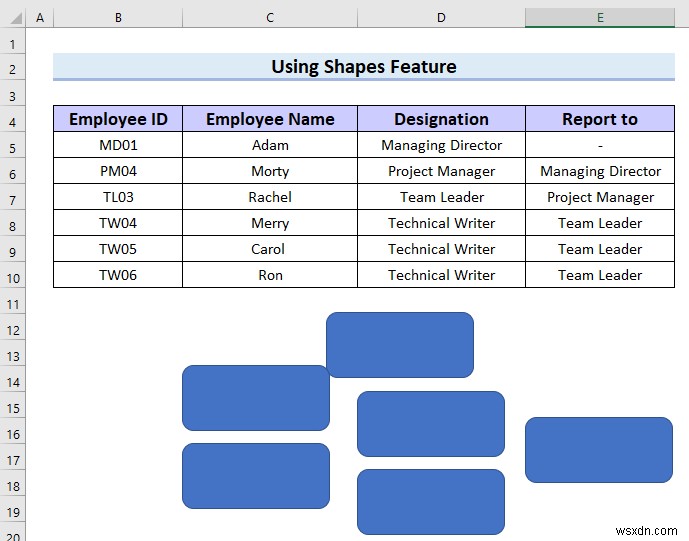Select the far-right blue rounded rectangle shape
This screenshot has width=689, height=541.
coord(599,450)
